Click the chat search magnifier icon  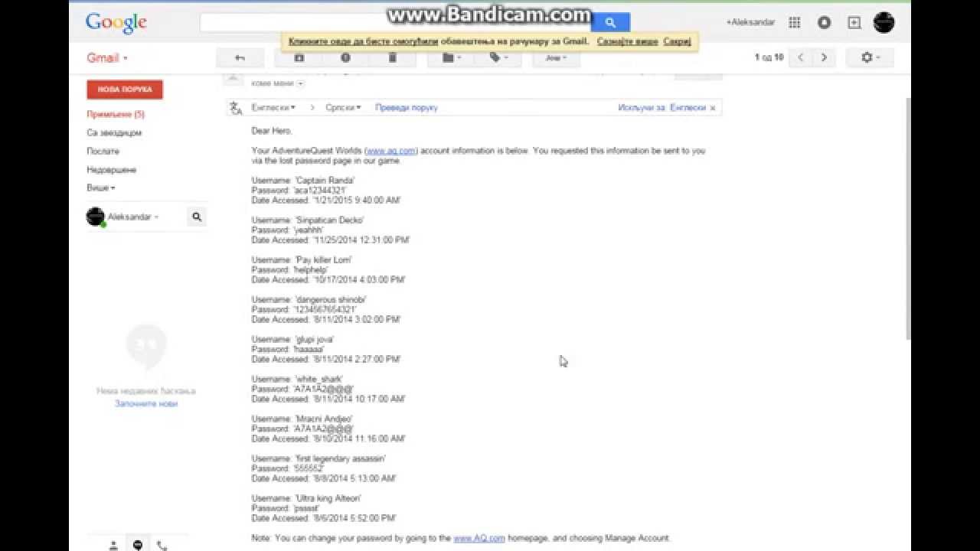coord(197,217)
